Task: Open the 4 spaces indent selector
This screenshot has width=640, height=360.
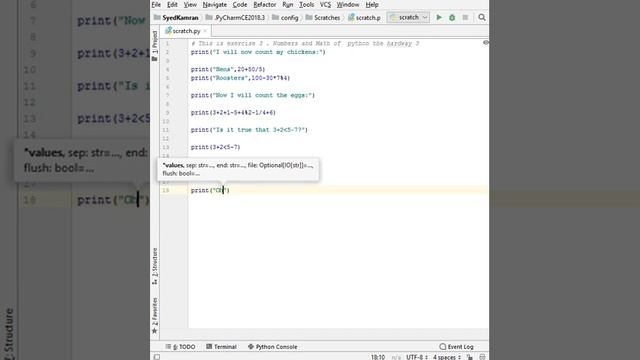Action: [447, 357]
